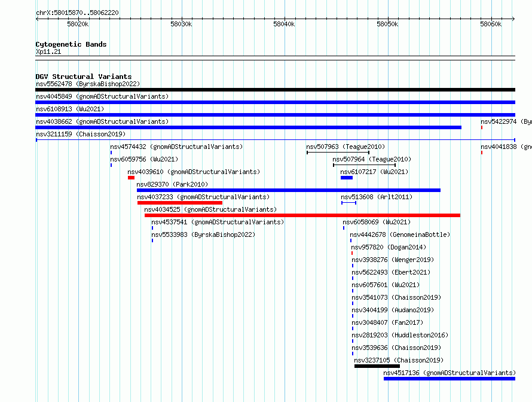Select the black bar of nsv5562478
The image size is (532, 402).
[275, 90]
